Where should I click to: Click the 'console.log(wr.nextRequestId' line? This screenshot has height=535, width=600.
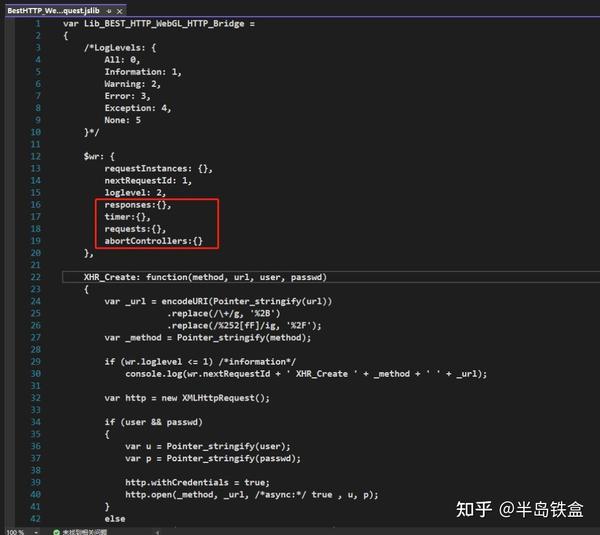click(x=306, y=374)
